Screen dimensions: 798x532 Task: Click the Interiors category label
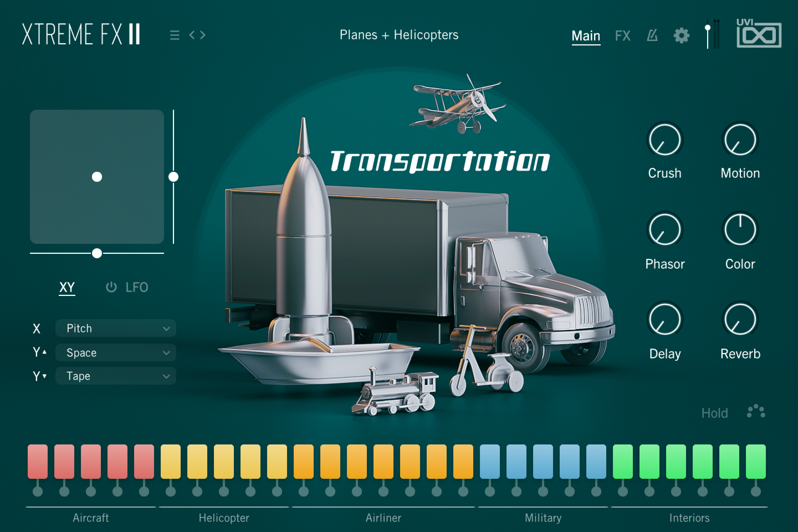pos(689,518)
